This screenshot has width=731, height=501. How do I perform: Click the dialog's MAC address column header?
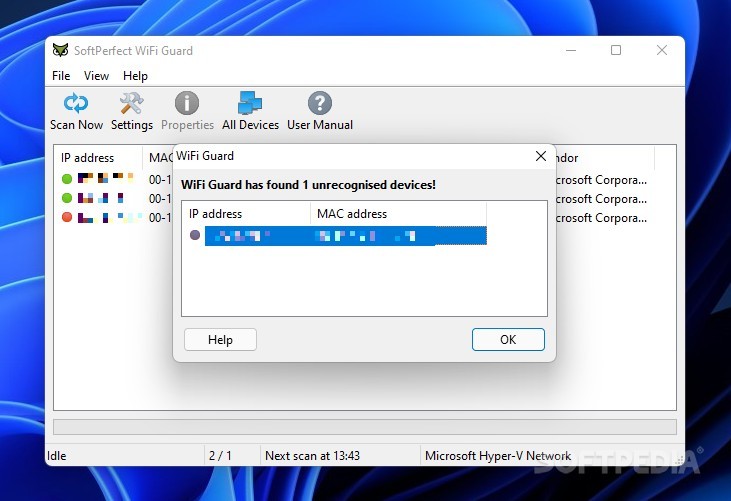coord(399,213)
